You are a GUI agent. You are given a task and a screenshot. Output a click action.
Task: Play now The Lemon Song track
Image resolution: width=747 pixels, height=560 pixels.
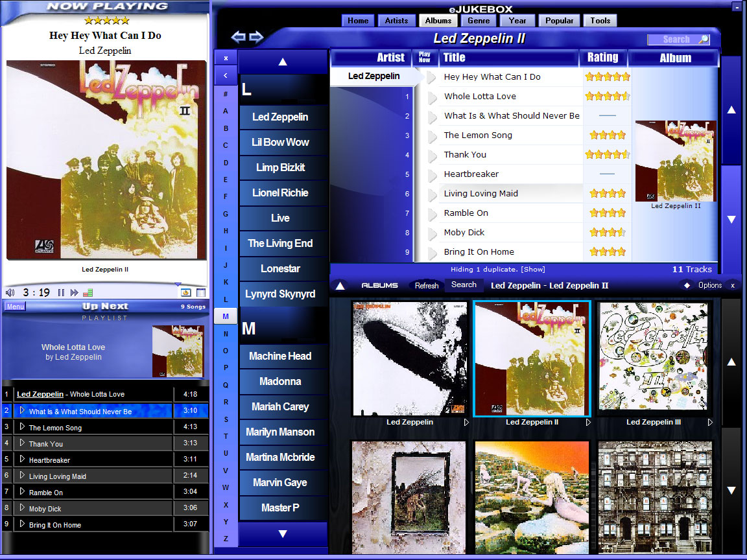(x=432, y=136)
